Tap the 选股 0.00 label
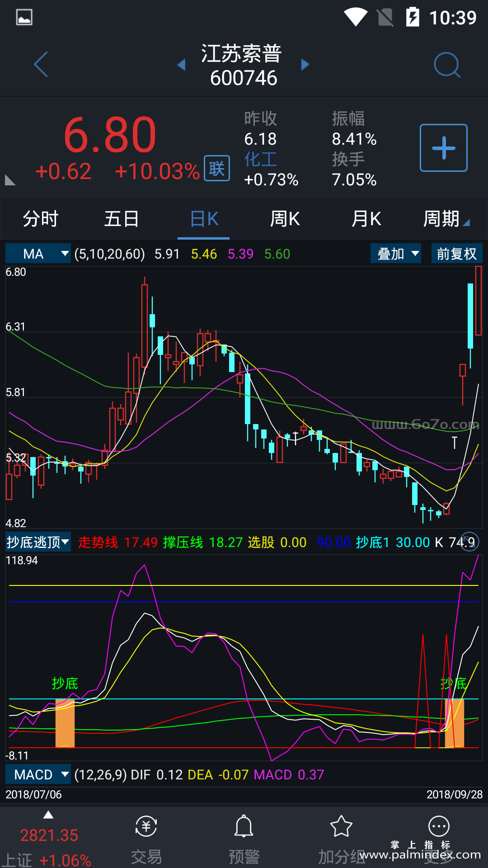 [x=277, y=542]
